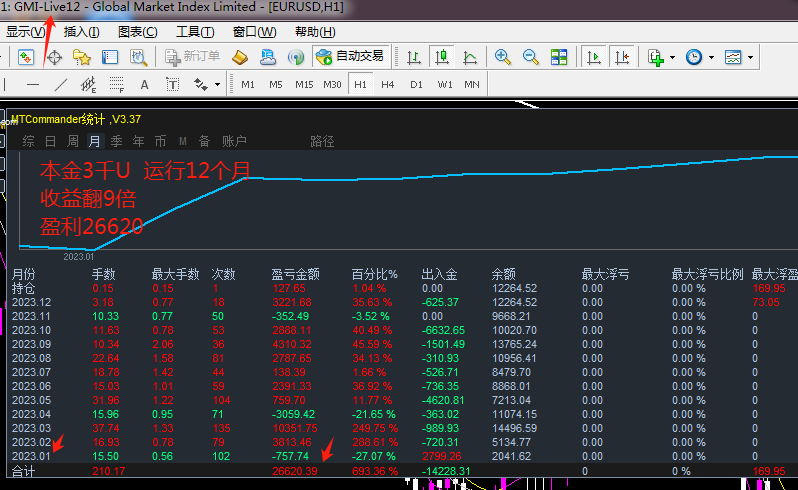This screenshot has height=490, width=798.
Task: Click the 新订单 new order button
Action: pos(192,57)
